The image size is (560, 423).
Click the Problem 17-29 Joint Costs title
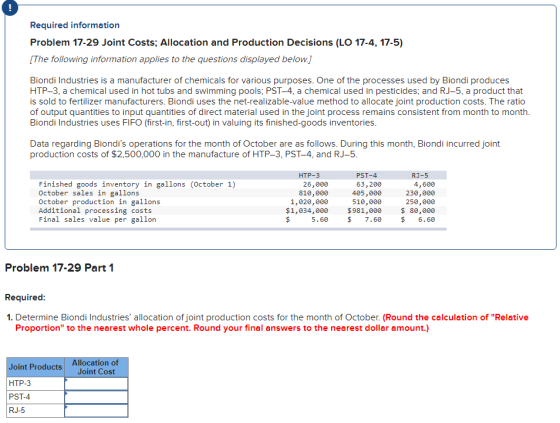216,43
